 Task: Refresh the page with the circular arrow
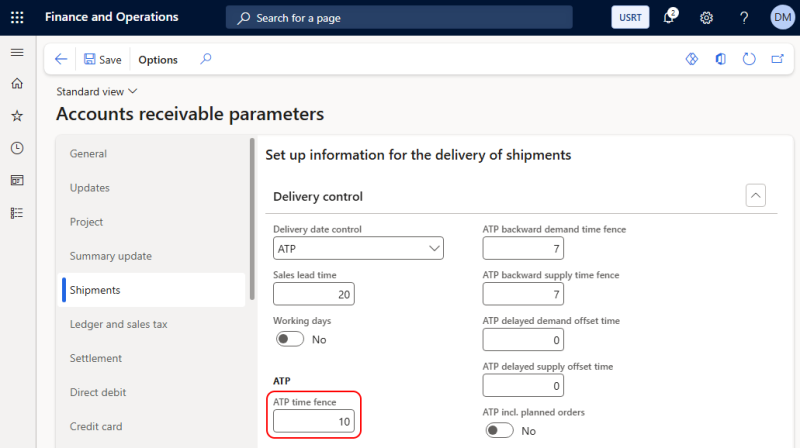click(x=748, y=59)
